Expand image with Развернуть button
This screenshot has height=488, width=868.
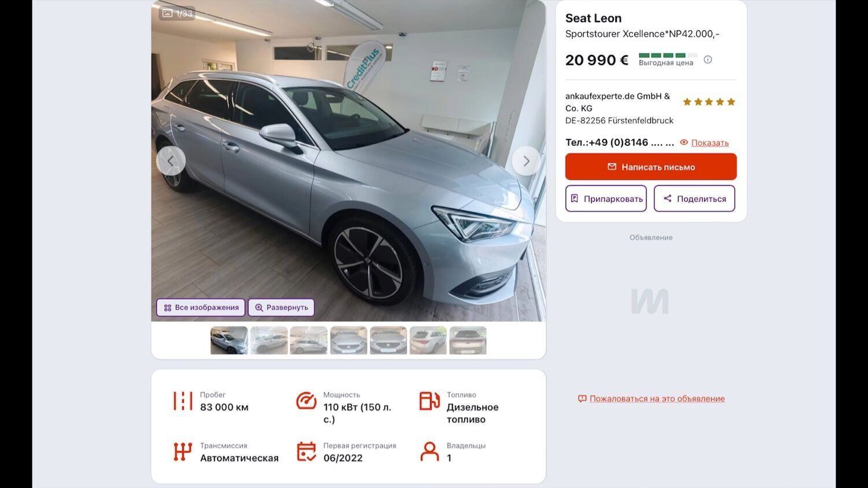(281, 307)
